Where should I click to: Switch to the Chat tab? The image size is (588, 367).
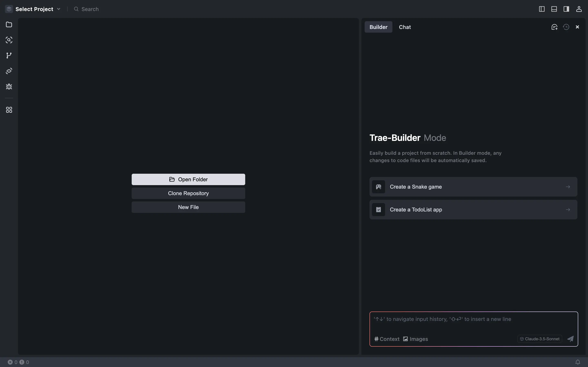(405, 27)
